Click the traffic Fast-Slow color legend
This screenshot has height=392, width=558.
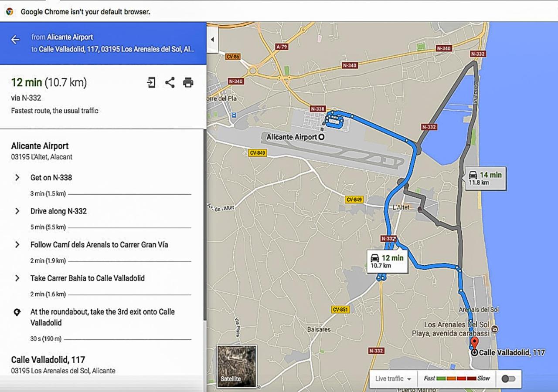(456, 378)
